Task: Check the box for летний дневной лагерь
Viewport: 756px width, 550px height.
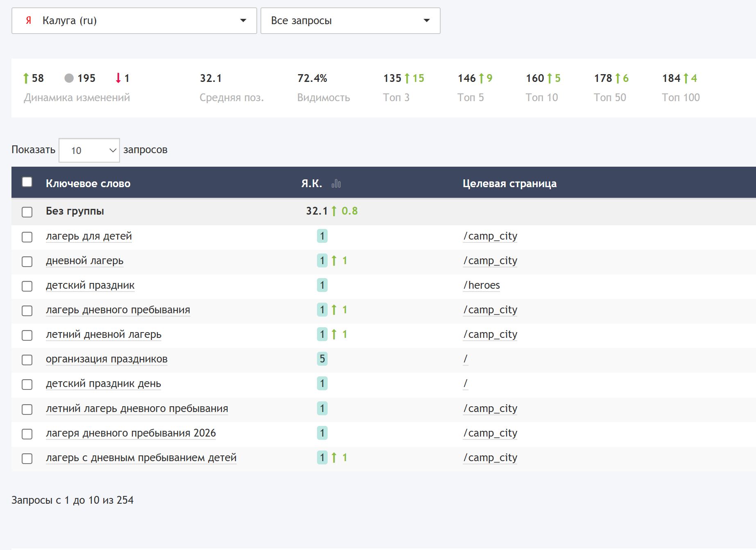Action: pos(27,335)
